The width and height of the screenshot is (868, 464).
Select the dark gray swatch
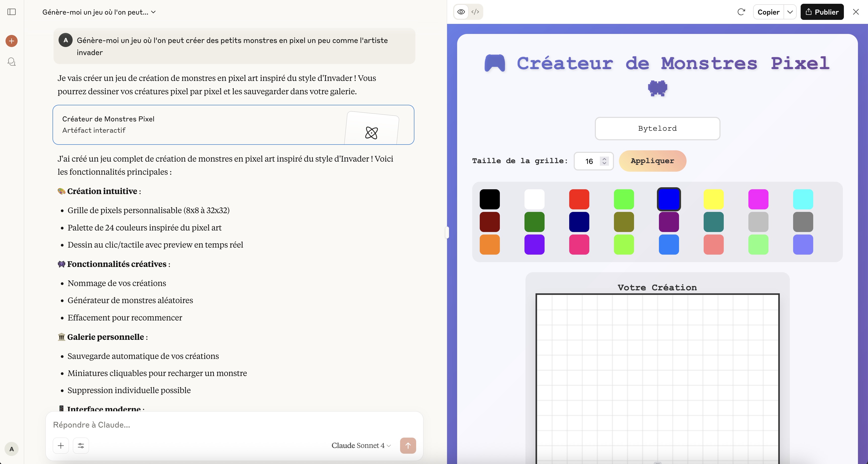click(803, 222)
